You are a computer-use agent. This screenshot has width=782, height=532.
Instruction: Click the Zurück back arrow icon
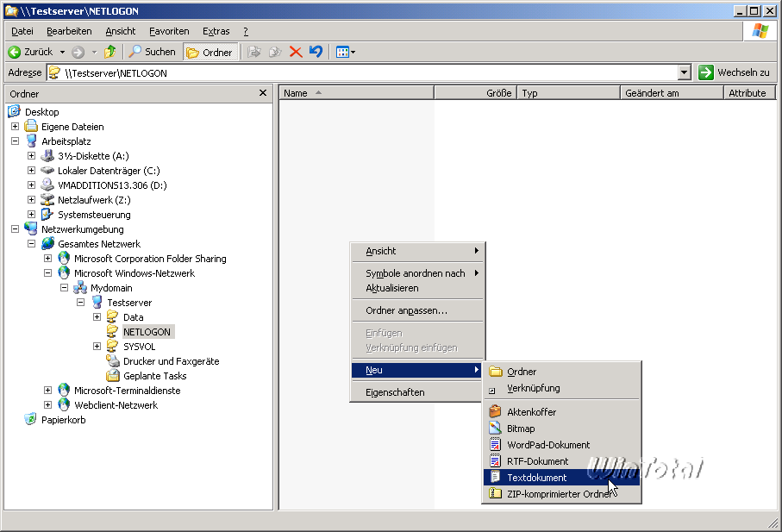pyautogui.click(x=15, y=52)
